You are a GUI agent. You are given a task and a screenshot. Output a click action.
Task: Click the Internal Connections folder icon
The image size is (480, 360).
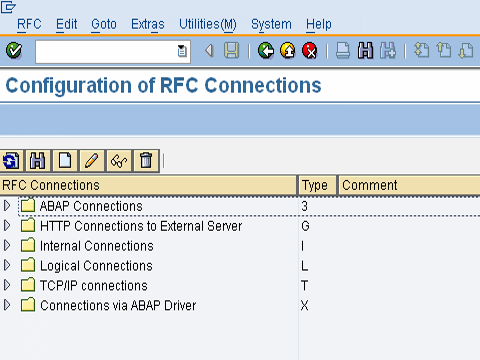[x=28, y=245]
